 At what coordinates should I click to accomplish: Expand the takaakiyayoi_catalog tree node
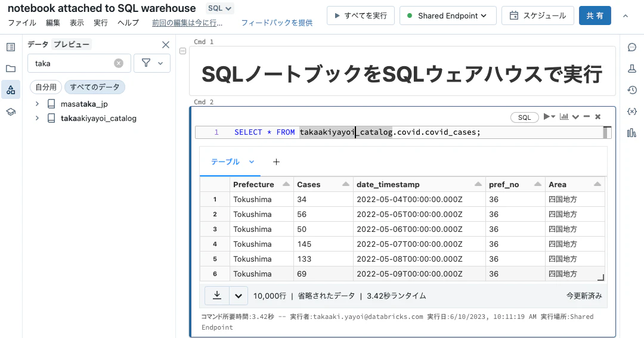pos(37,118)
